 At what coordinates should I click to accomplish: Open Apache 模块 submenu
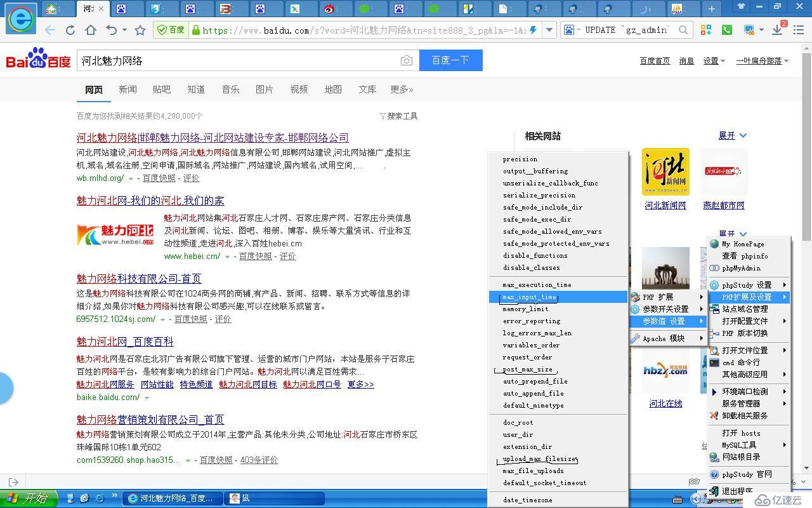click(667, 338)
